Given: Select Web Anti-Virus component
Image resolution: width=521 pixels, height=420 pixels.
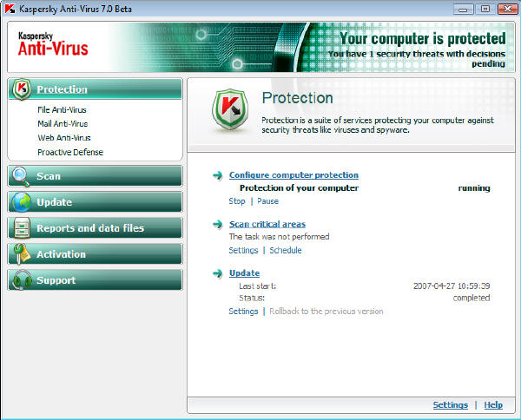Looking at the screenshot, I should click(63, 138).
